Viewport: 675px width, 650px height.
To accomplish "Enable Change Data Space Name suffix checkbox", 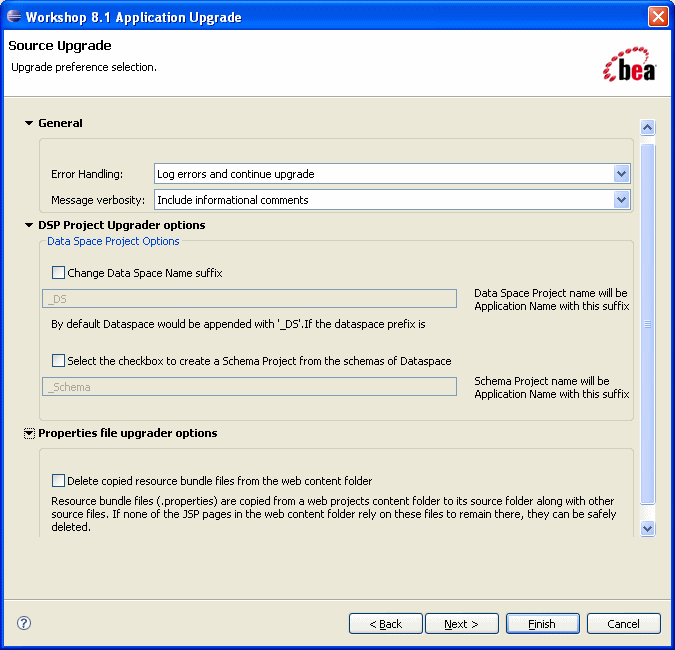I will pyautogui.click(x=58, y=272).
